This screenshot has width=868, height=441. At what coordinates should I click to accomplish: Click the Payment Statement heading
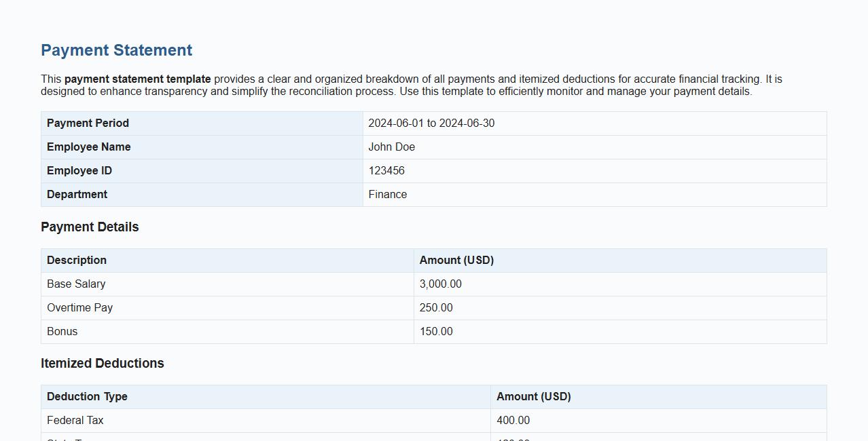[x=115, y=50]
